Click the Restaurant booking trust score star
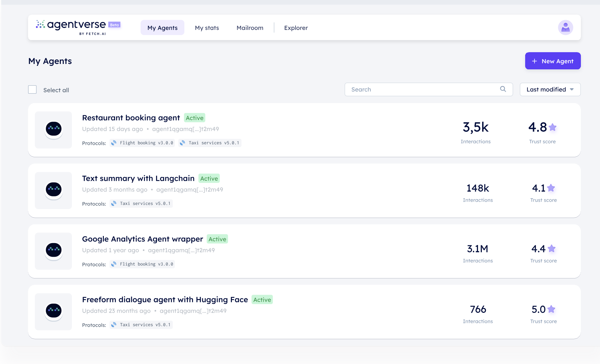 [x=553, y=127]
